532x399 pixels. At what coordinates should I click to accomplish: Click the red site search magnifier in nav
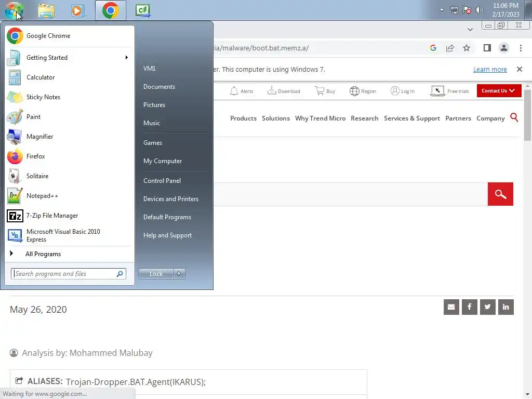coord(514,118)
